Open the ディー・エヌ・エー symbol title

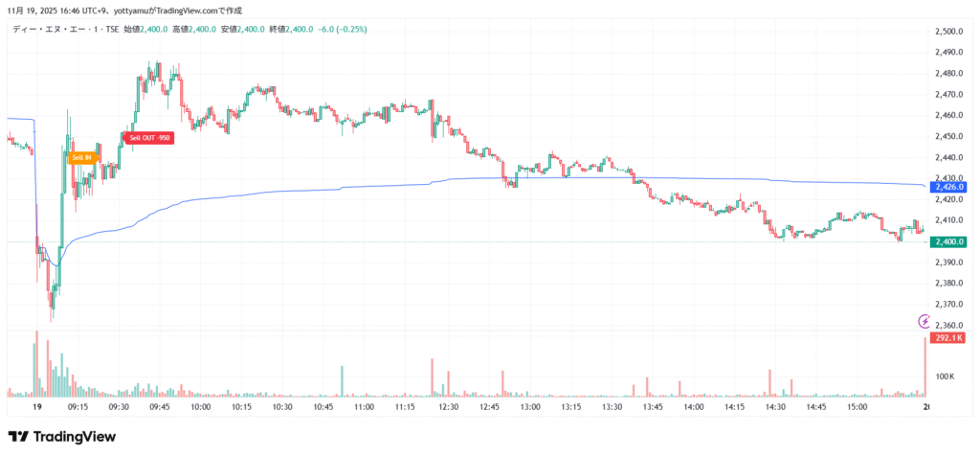[59, 30]
